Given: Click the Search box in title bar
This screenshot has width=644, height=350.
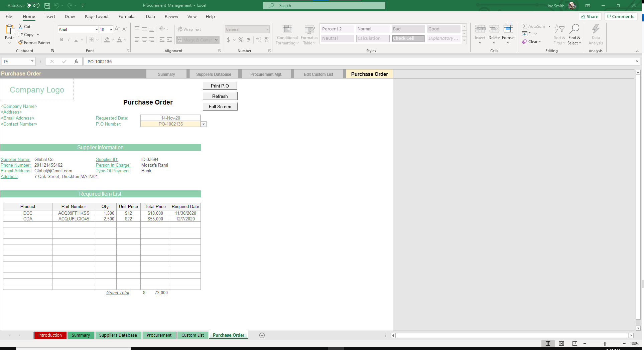Looking at the screenshot, I should pyautogui.click(x=324, y=6).
